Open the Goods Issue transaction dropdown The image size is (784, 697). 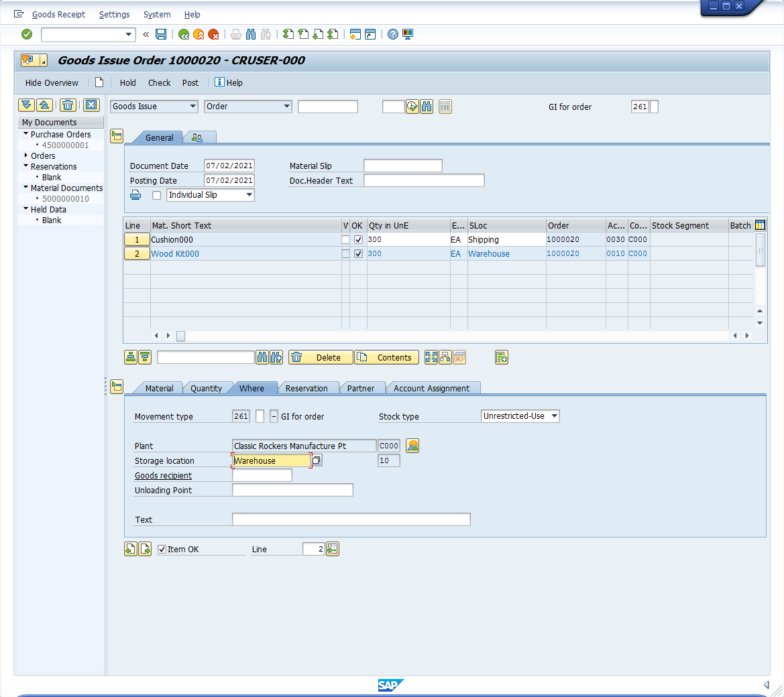tap(193, 107)
